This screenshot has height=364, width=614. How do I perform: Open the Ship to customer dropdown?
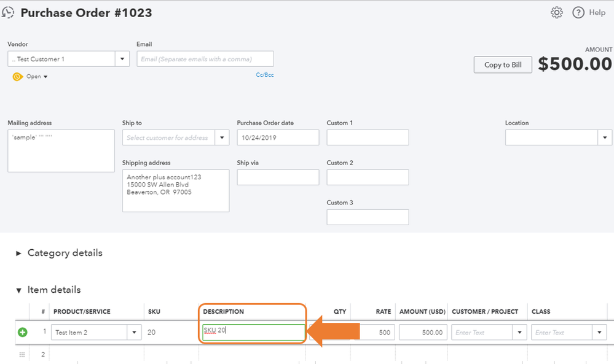coord(222,137)
